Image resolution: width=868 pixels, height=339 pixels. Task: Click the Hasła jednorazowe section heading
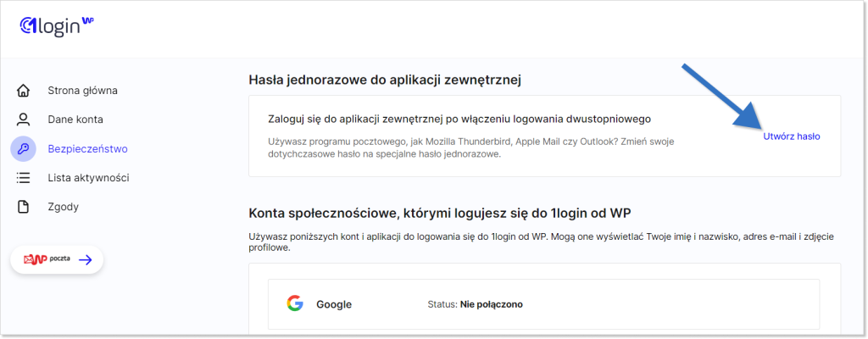tap(386, 81)
